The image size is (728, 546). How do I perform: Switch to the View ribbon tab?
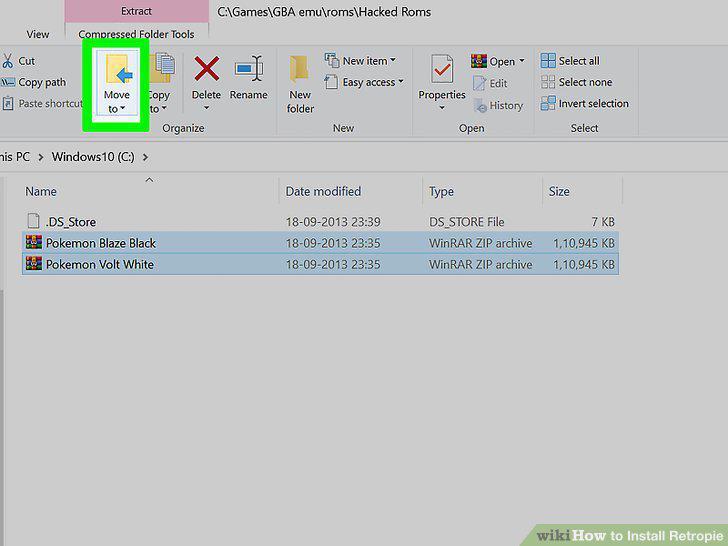(38, 34)
